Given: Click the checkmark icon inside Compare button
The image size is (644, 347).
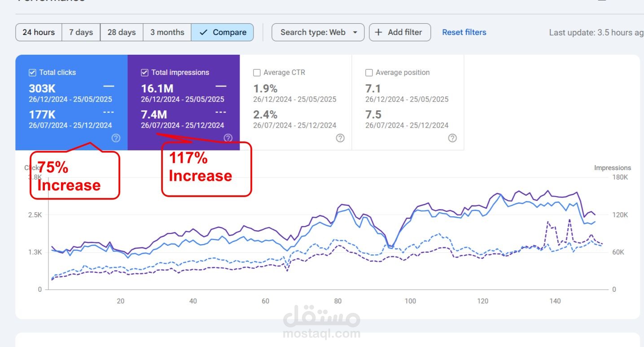Looking at the screenshot, I should (203, 32).
